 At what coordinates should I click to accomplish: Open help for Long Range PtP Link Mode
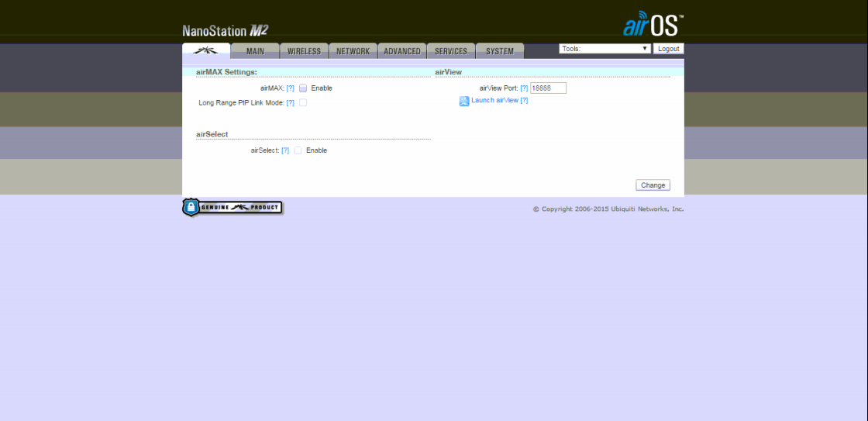pyautogui.click(x=290, y=102)
